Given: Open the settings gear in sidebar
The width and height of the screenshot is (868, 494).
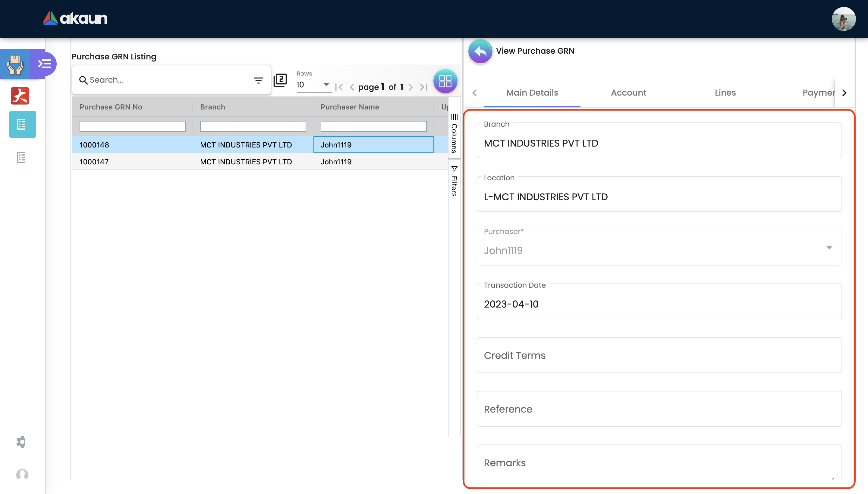Looking at the screenshot, I should pos(21,442).
